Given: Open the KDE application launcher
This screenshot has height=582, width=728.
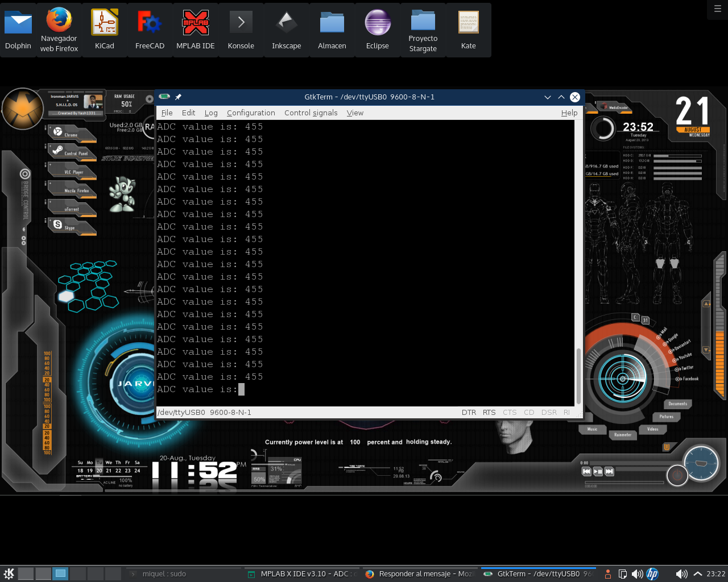Looking at the screenshot, I should [x=9, y=573].
